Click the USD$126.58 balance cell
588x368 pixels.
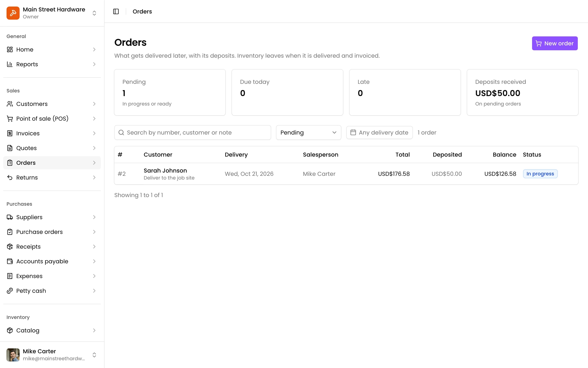500,174
